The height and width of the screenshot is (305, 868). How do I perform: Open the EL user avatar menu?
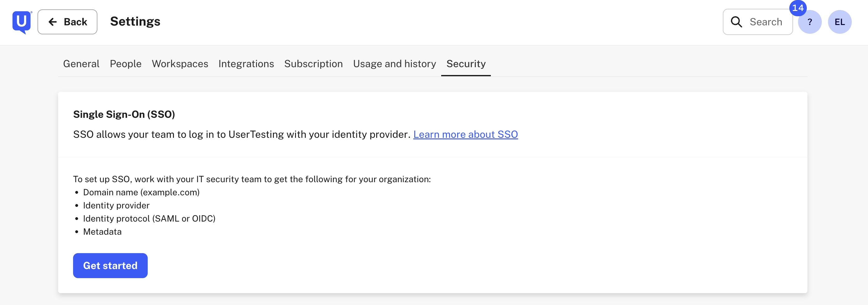coord(839,22)
